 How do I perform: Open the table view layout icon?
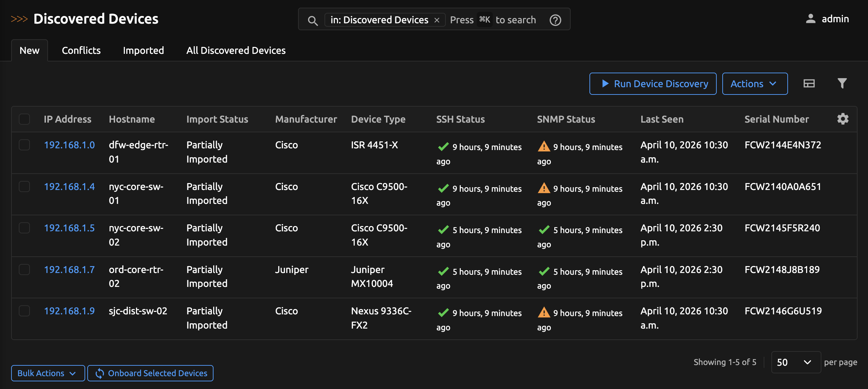pos(809,83)
